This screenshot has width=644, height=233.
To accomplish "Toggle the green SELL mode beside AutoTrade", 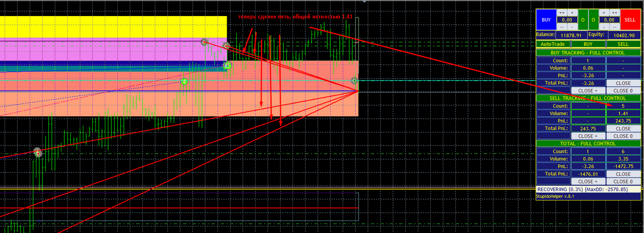I will 624,44.
